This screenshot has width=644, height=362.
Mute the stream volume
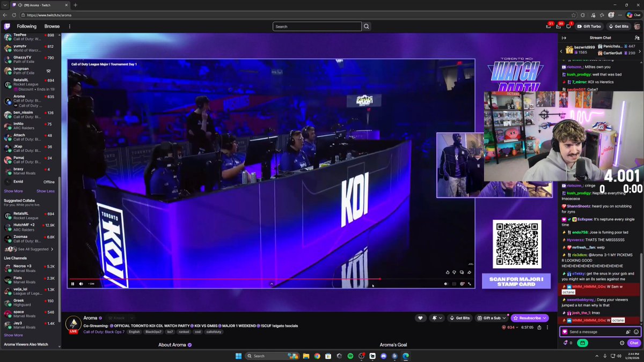coord(81,284)
